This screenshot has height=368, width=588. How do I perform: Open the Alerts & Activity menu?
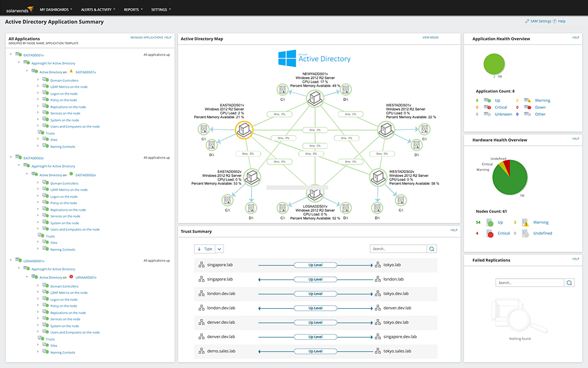pyautogui.click(x=98, y=9)
